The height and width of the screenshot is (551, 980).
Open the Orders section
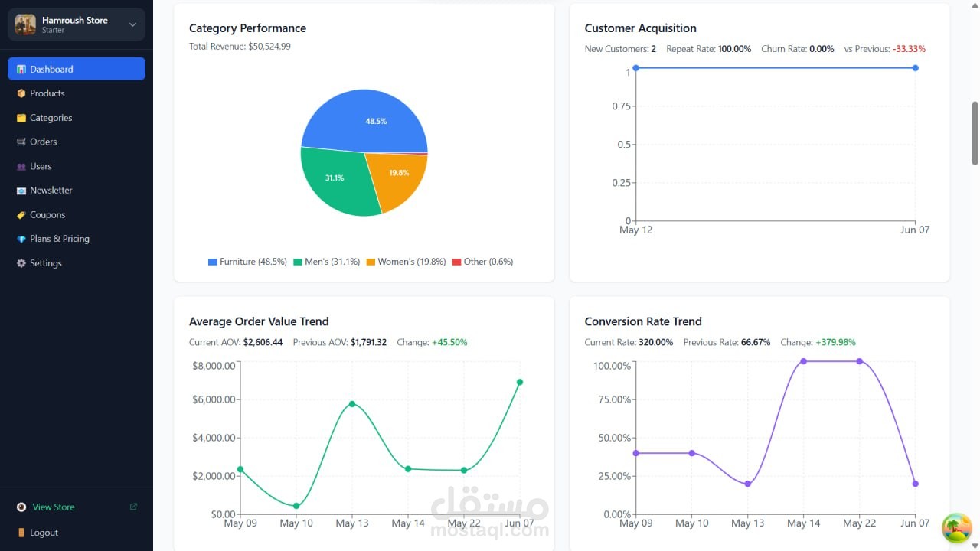pyautogui.click(x=77, y=142)
